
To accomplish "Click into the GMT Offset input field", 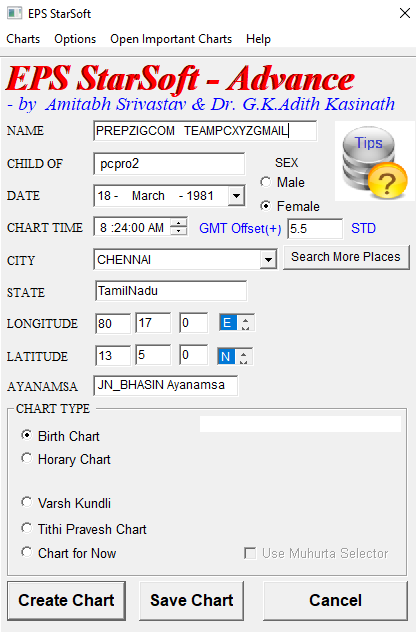I will [x=315, y=229].
